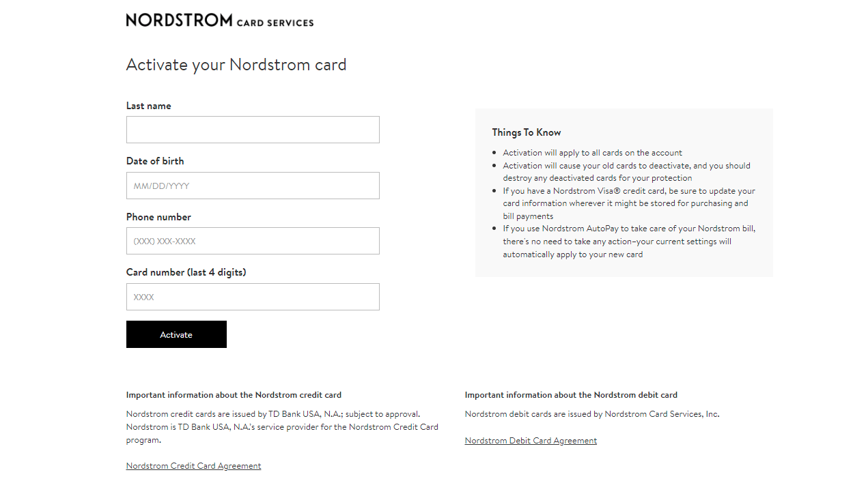Click the Nordstrom Card Services logo
This screenshot has height=481, width=868.
[219, 20]
